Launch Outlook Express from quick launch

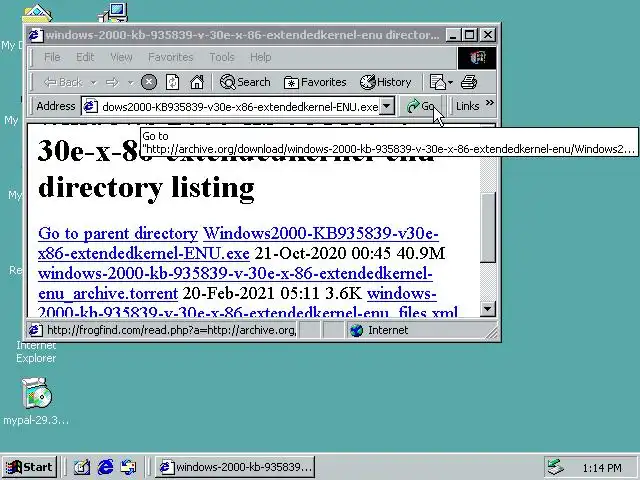point(129,467)
